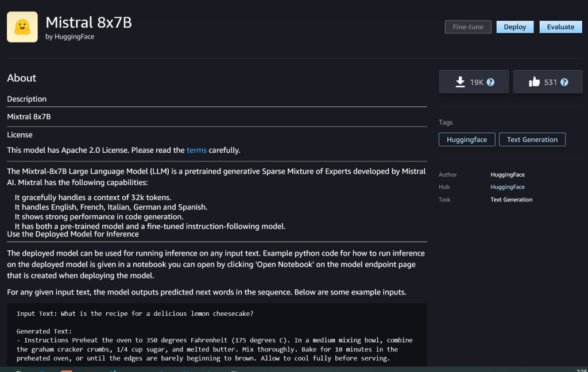This screenshot has height=372, width=588.
Task: Click the Task field label
Action: tap(444, 200)
